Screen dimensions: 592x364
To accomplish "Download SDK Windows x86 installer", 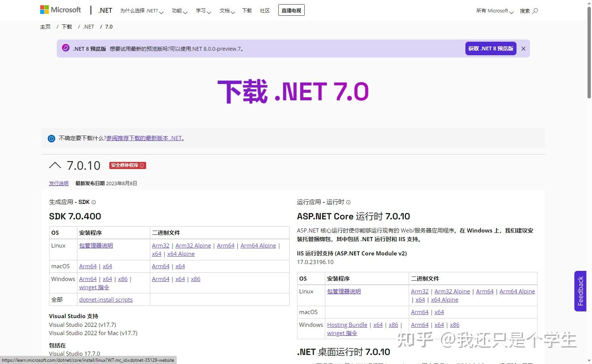I will (123, 279).
